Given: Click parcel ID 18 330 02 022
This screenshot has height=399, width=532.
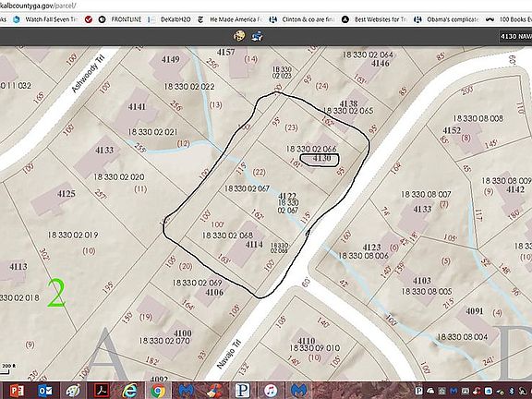Looking at the screenshot, I should [x=189, y=87].
